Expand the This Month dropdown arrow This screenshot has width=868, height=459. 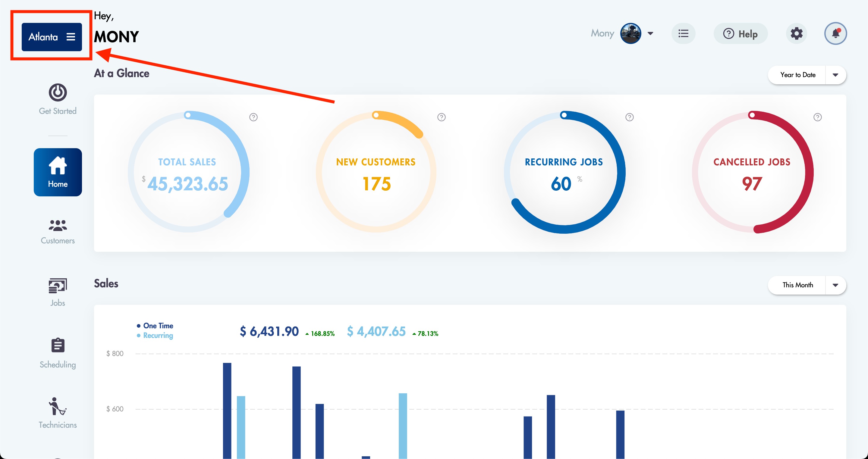click(x=835, y=285)
